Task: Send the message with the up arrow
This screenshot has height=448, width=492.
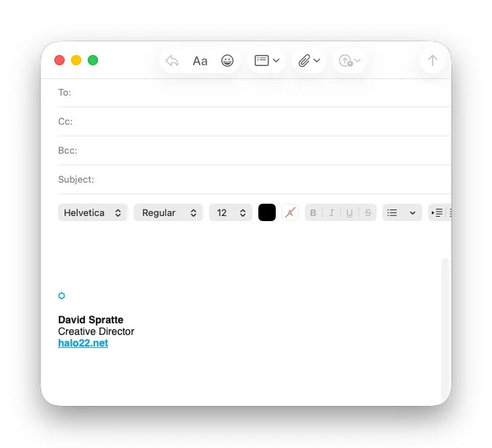Action: [432, 60]
